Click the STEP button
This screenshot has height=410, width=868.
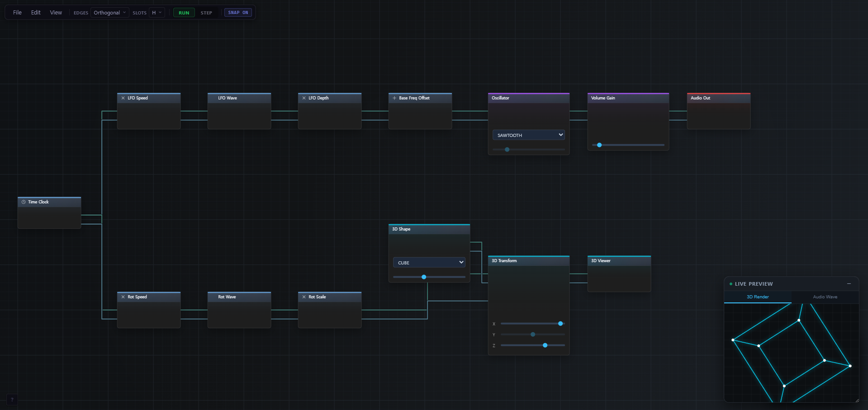click(x=206, y=13)
